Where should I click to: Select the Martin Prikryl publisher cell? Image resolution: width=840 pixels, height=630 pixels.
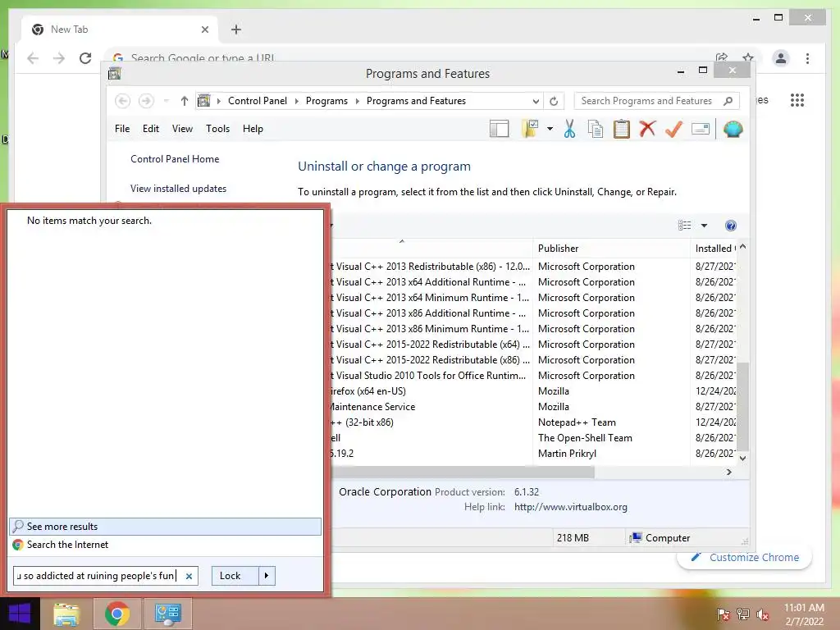tap(567, 453)
